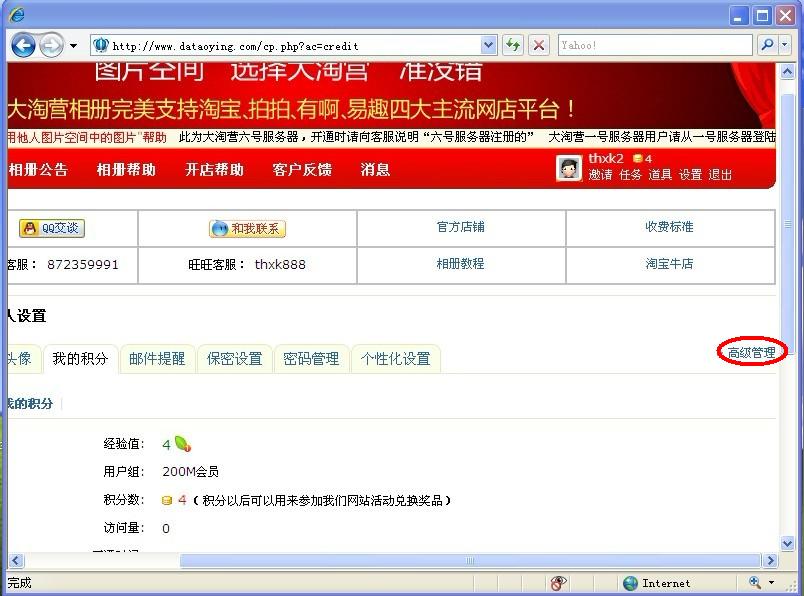
Task: Open the 淘宝牛店 link
Action: click(669, 264)
